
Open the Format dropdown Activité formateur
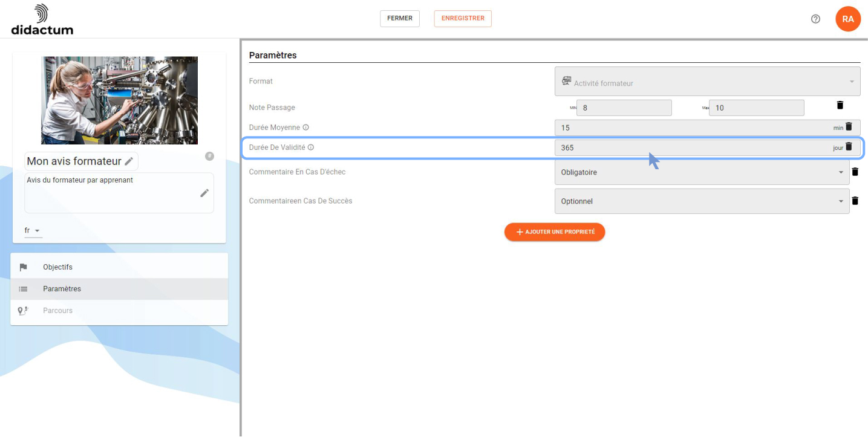tap(707, 81)
